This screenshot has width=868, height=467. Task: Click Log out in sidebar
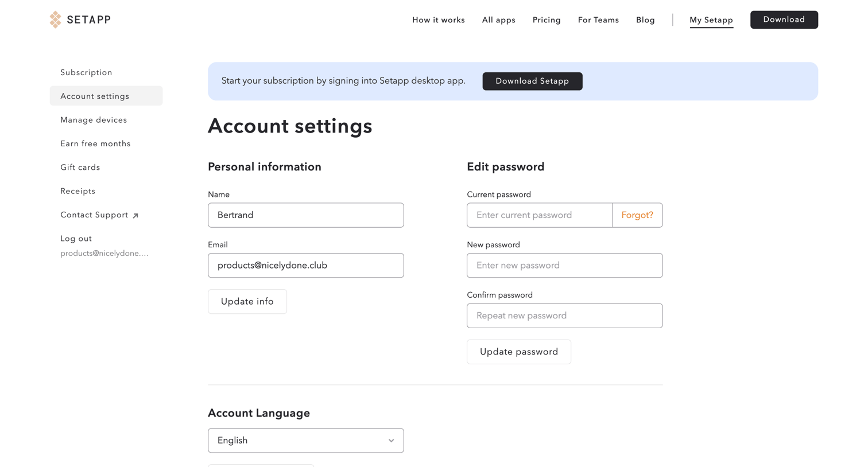click(76, 239)
